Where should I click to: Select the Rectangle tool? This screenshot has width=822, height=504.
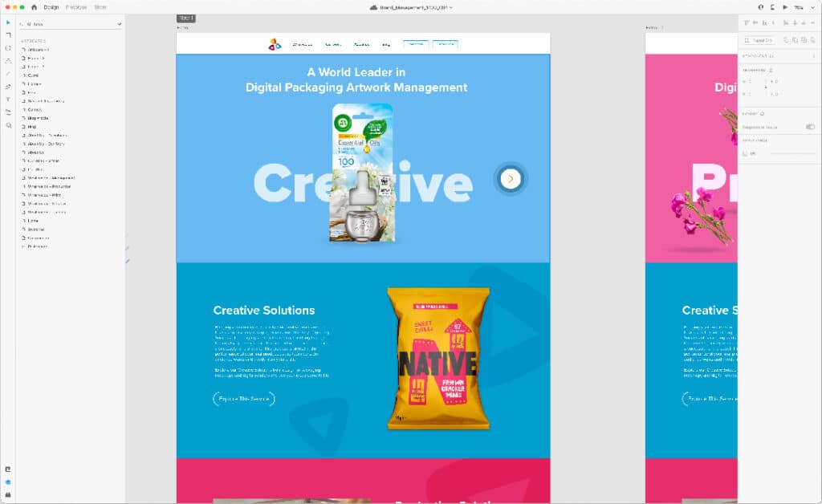coord(8,35)
